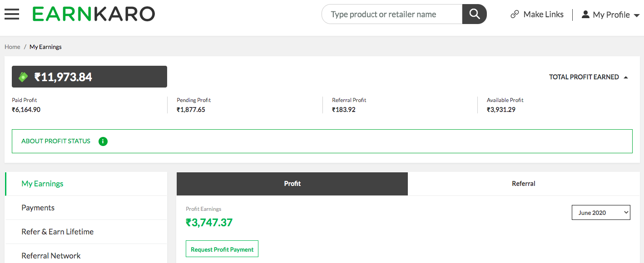
Task: Click the green info icon
Action: [103, 141]
